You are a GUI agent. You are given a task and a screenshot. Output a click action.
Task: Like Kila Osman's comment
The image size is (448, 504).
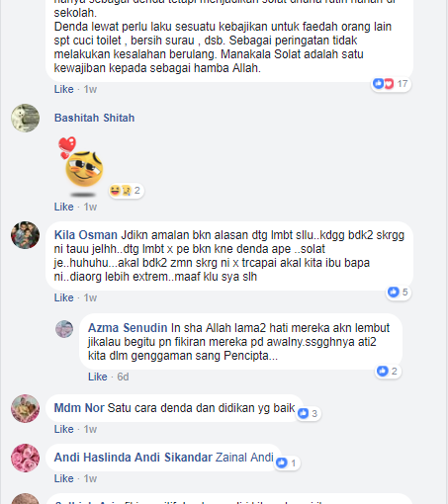pyautogui.click(x=63, y=297)
